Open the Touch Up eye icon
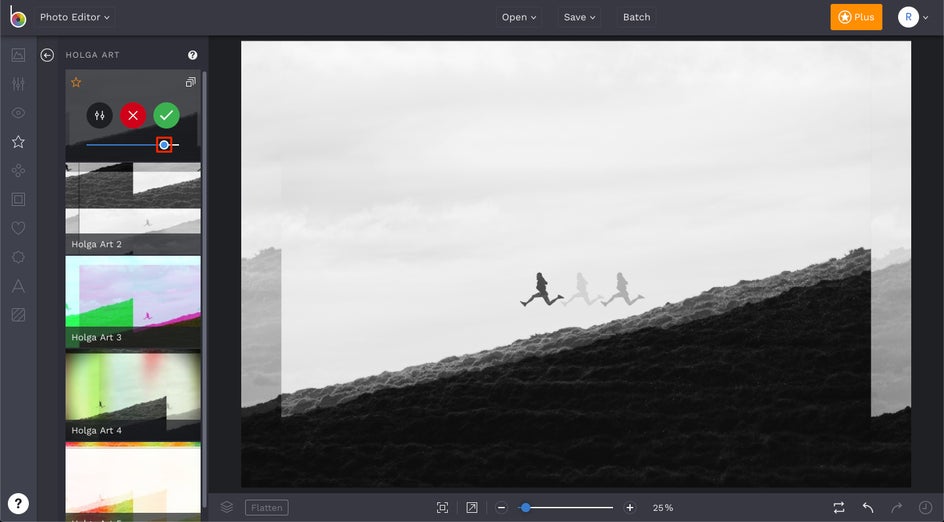This screenshot has height=522, width=944. tap(18, 113)
